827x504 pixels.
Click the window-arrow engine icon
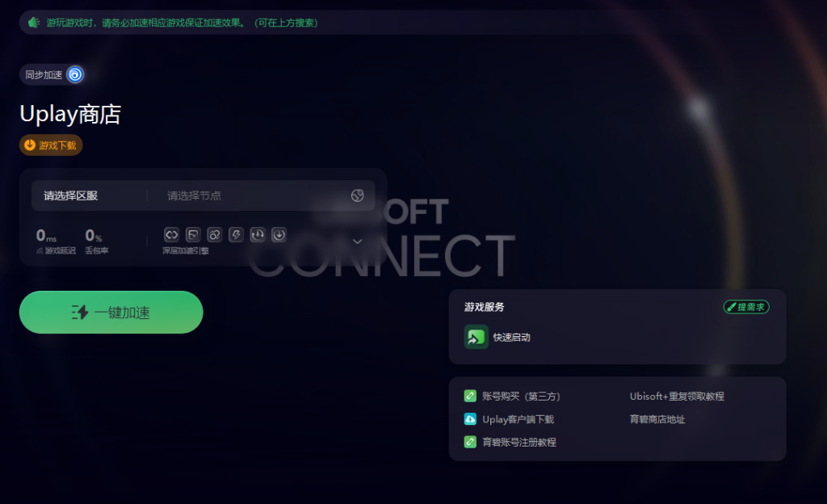coord(193,234)
